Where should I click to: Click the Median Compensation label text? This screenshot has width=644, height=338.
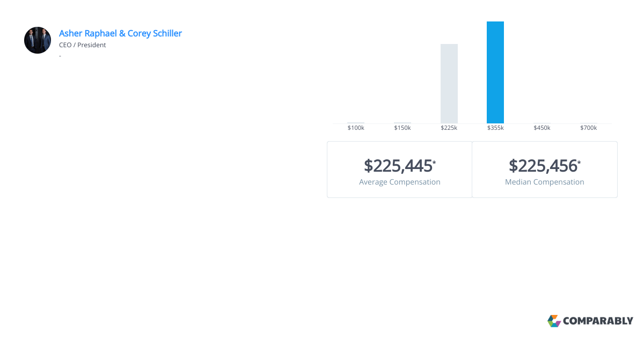tap(545, 182)
